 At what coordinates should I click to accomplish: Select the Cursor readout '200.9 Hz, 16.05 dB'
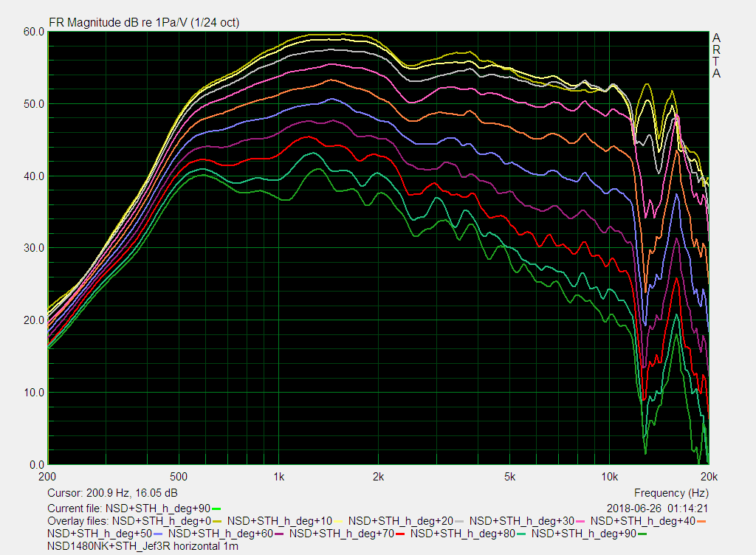(x=131, y=493)
